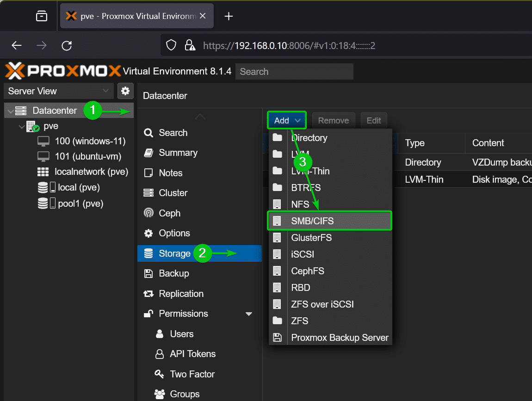Collapse the pve node chevron
Viewport: 532px width, 401px height.
(22, 127)
